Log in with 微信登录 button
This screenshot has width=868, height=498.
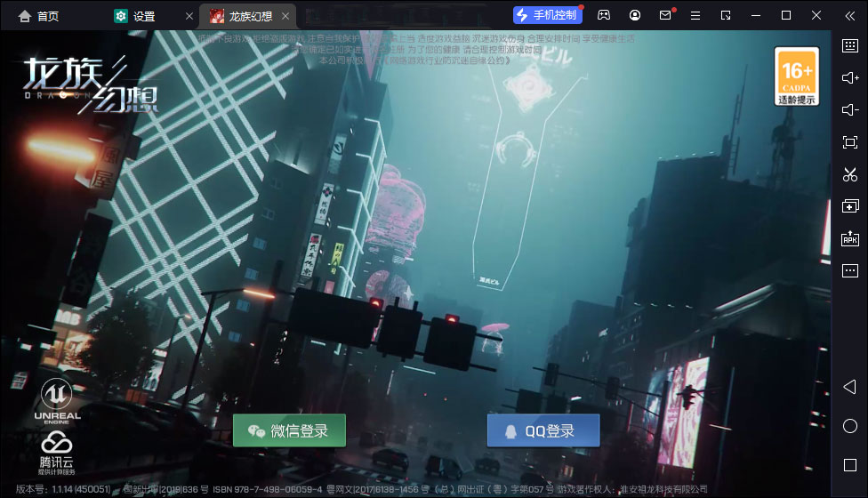289,430
